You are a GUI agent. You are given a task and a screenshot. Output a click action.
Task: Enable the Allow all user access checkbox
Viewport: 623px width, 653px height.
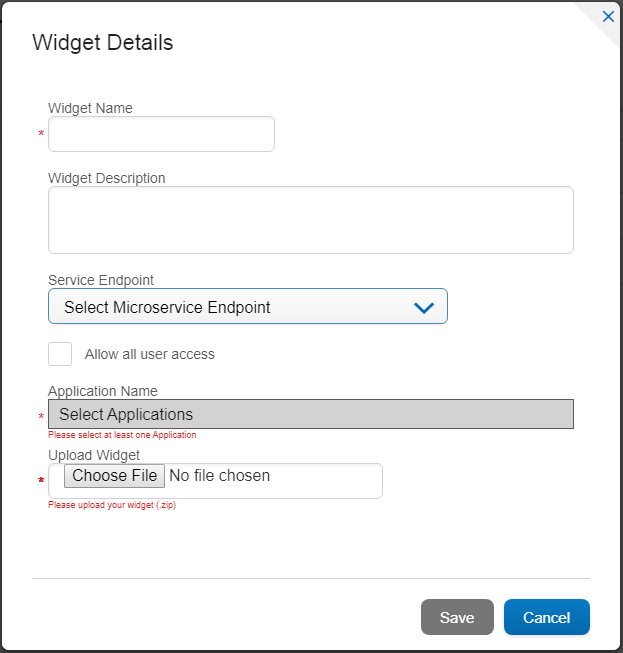tap(60, 354)
